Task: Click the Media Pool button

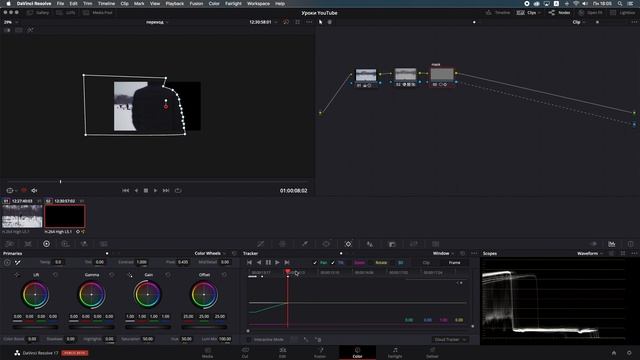Action: click(x=98, y=13)
